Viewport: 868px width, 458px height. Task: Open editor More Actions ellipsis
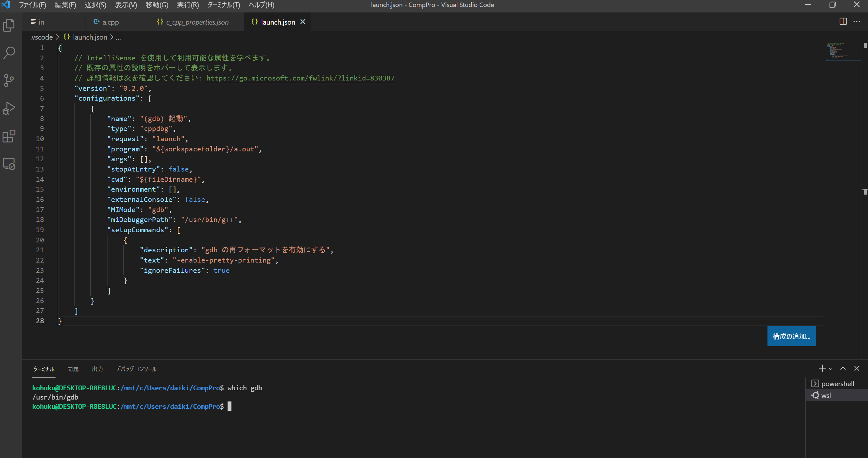pos(857,22)
